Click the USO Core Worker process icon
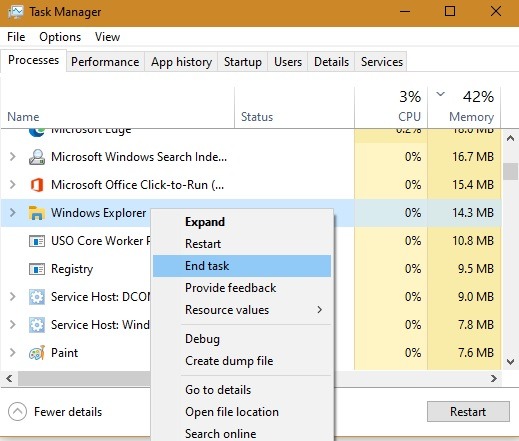The width and height of the screenshot is (519, 441). [x=37, y=241]
